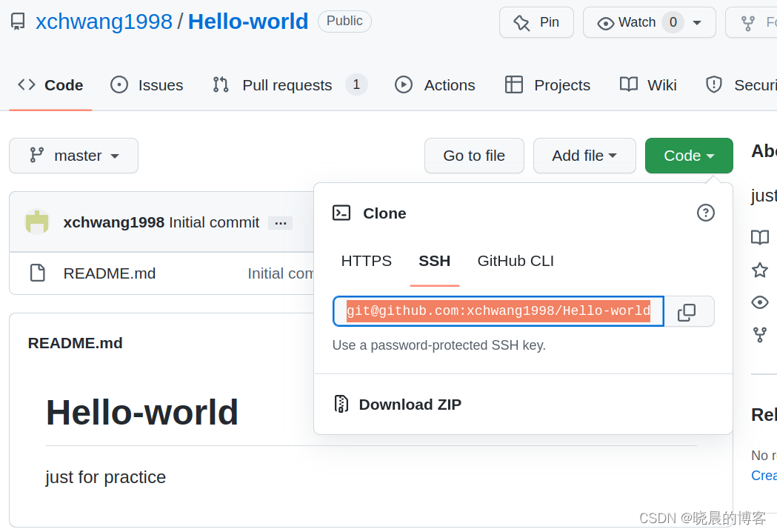The image size is (777, 532).
Task: Click the Wiki book icon
Action: [x=629, y=84]
